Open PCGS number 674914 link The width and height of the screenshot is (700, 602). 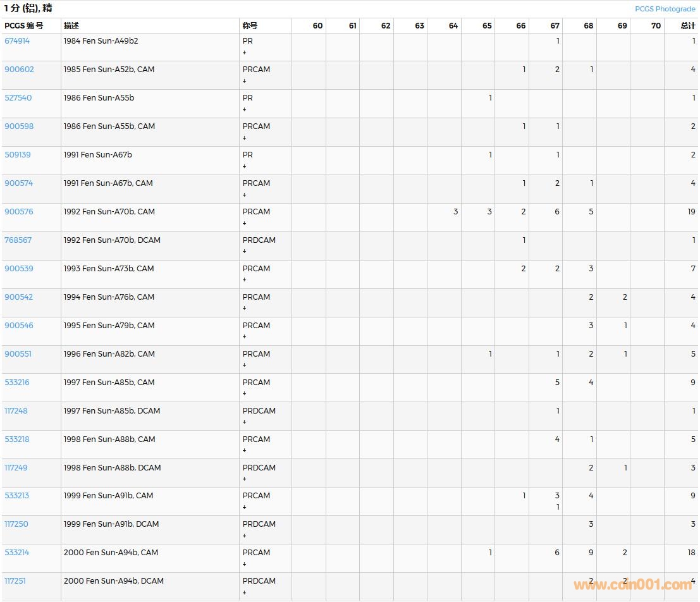point(17,41)
